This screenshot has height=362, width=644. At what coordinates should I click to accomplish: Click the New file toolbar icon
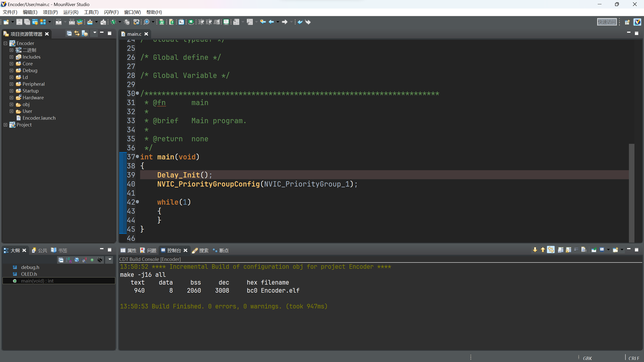point(6,22)
